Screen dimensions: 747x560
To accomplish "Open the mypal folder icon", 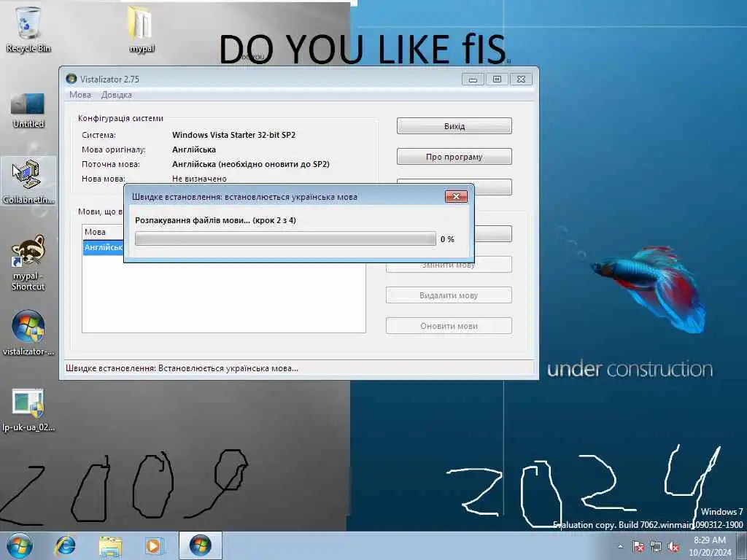I will coord(142,28).
